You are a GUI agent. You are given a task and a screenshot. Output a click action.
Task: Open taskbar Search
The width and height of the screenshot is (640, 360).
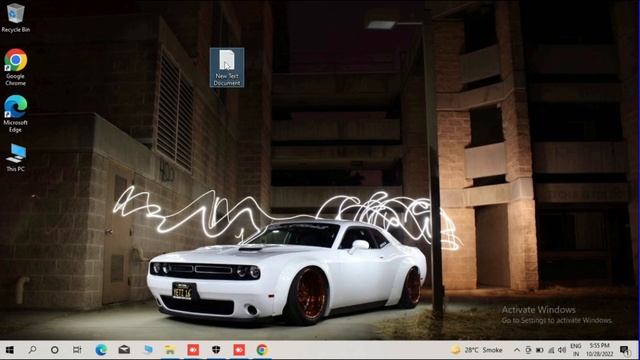pyautogui.click(x=32, y=350)
